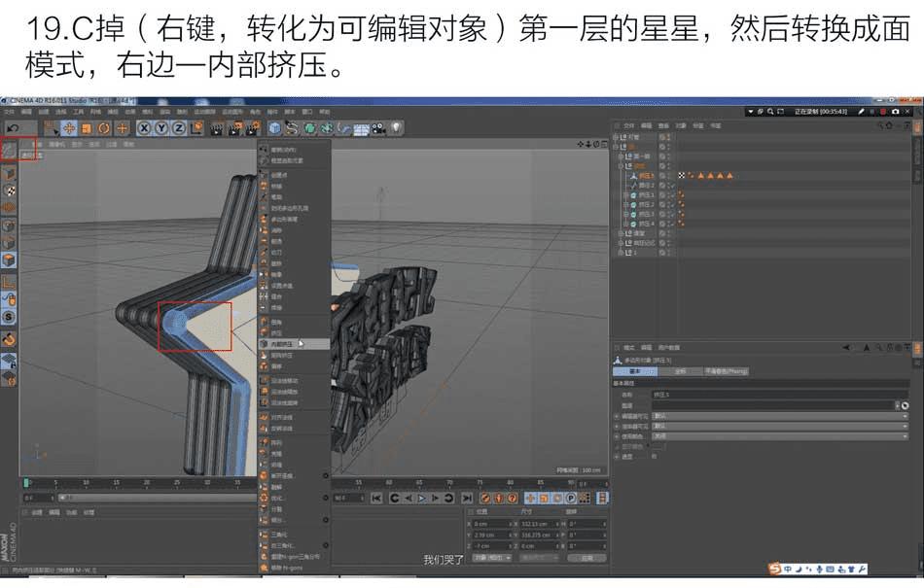Click the Render View clapperboard icon
Image resolution: width=924 pixels, height=588 pixels.
[217, 127]
